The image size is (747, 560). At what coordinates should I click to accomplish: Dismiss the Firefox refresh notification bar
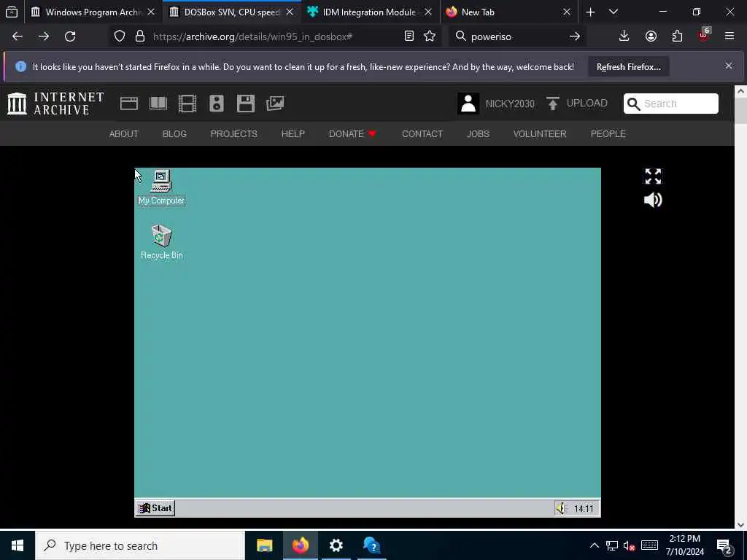tap(729, 66)
